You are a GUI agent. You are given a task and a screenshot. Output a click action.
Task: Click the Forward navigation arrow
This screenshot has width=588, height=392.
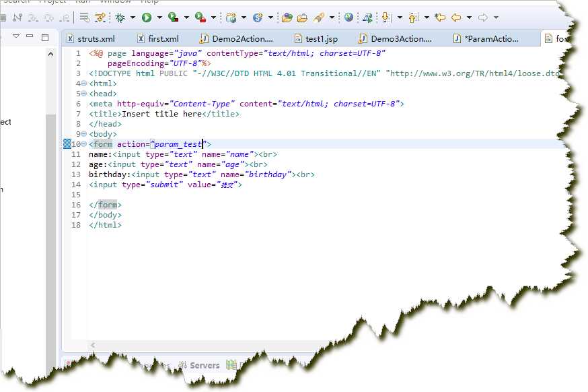[x=483, y=18]
